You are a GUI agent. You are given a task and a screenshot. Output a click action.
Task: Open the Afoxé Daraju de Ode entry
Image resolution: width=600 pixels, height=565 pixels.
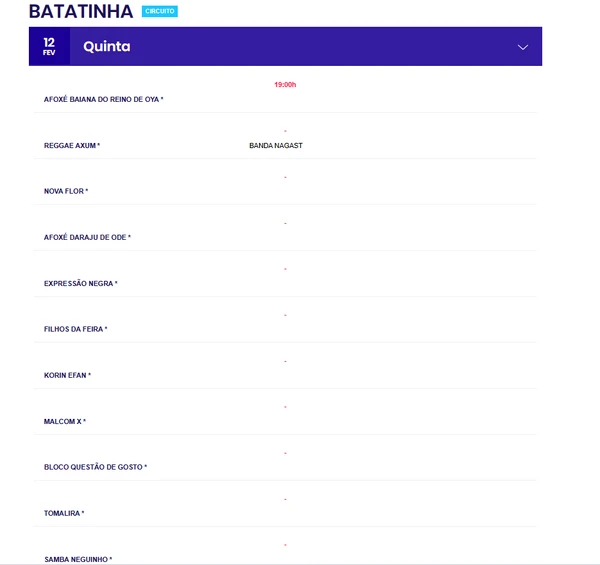pos(87,237)
